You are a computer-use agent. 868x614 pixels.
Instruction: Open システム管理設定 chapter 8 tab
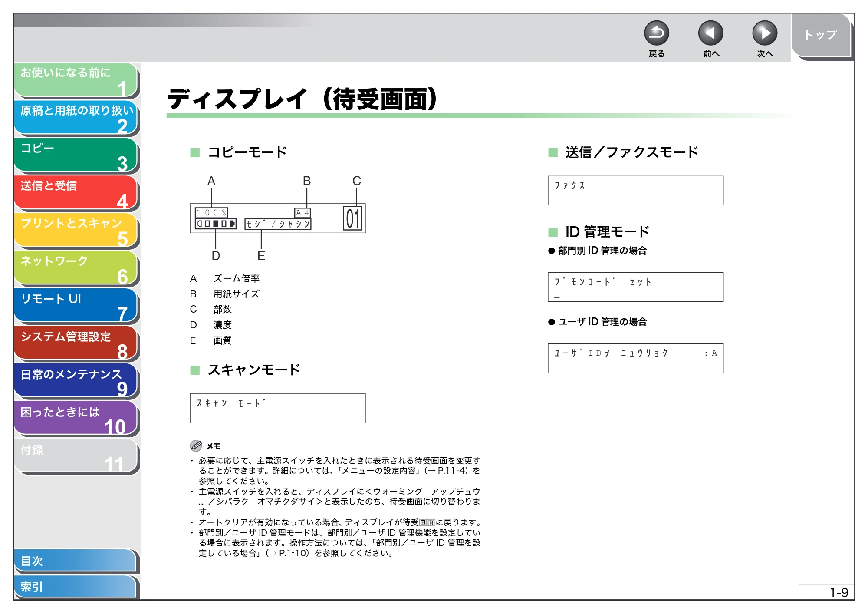tap(76, 343)
